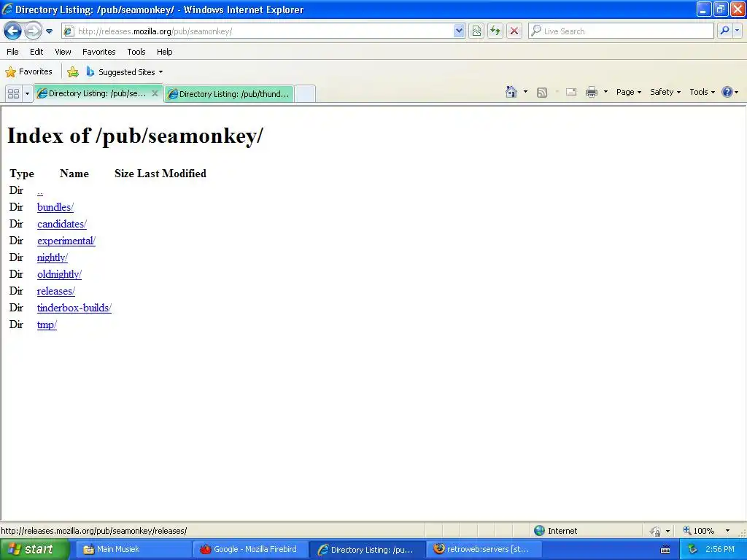
Task: Click the on-screen keyboard tray icon
Action: click(665, 550)
